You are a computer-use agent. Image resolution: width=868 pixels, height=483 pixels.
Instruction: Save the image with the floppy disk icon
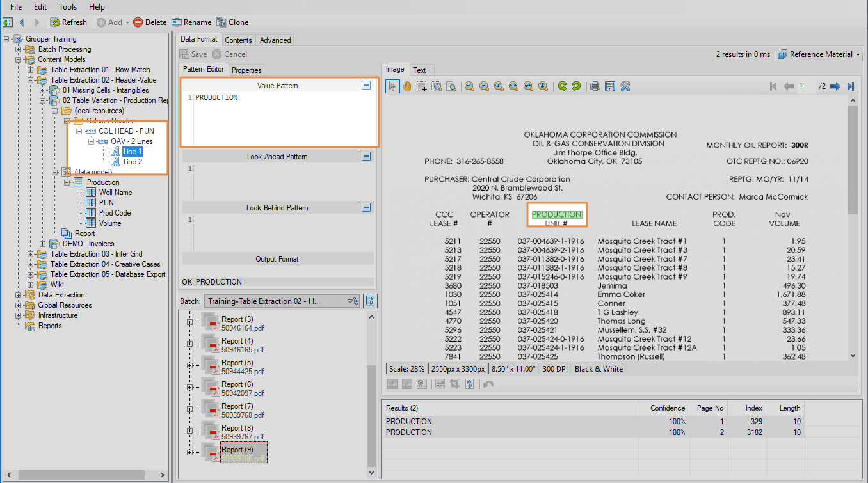coord(610,86)
